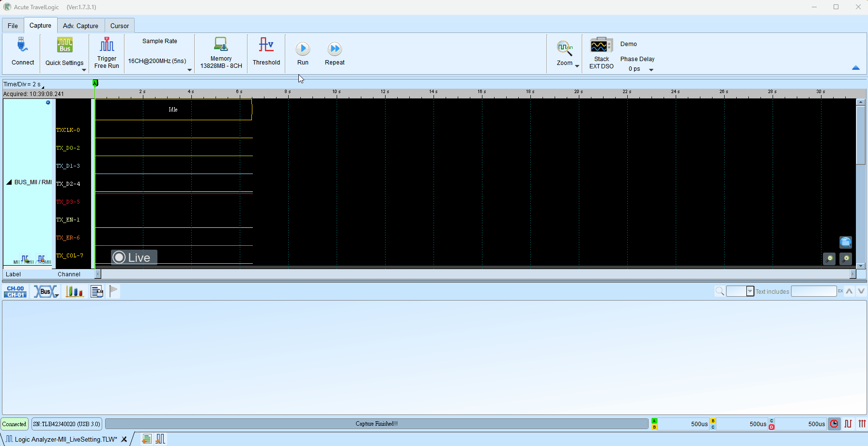Open the statistics bar chart icon

tap(75, 291)
